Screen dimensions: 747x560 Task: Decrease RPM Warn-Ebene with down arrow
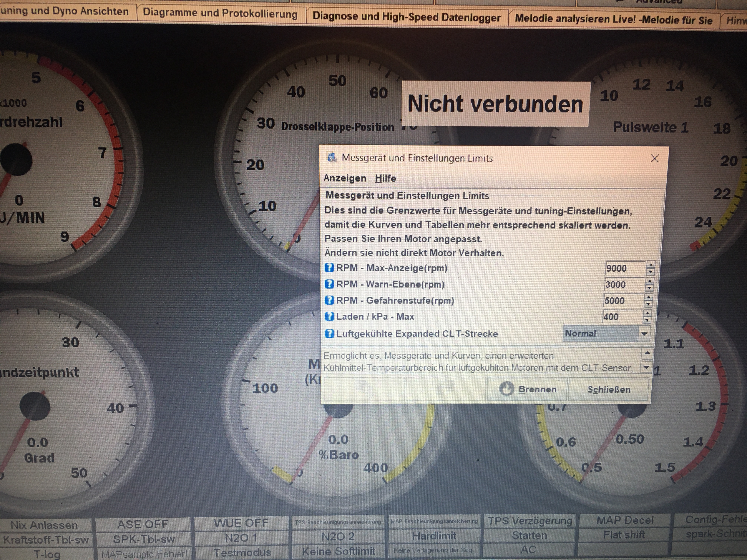pos(649,288)
